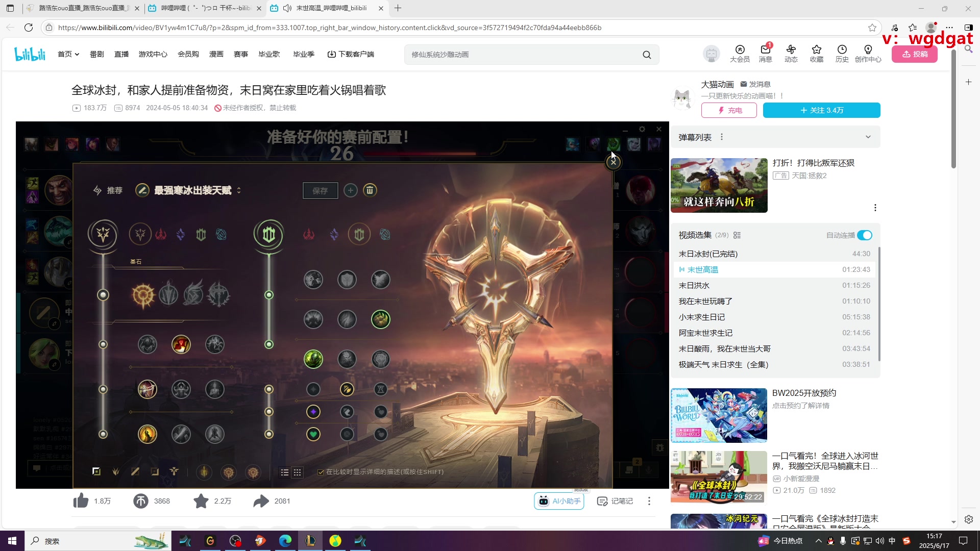The height and width of the screenshot is (551, 980).
Task: Close the rune page overlay in video
Action: coord(613,162)
